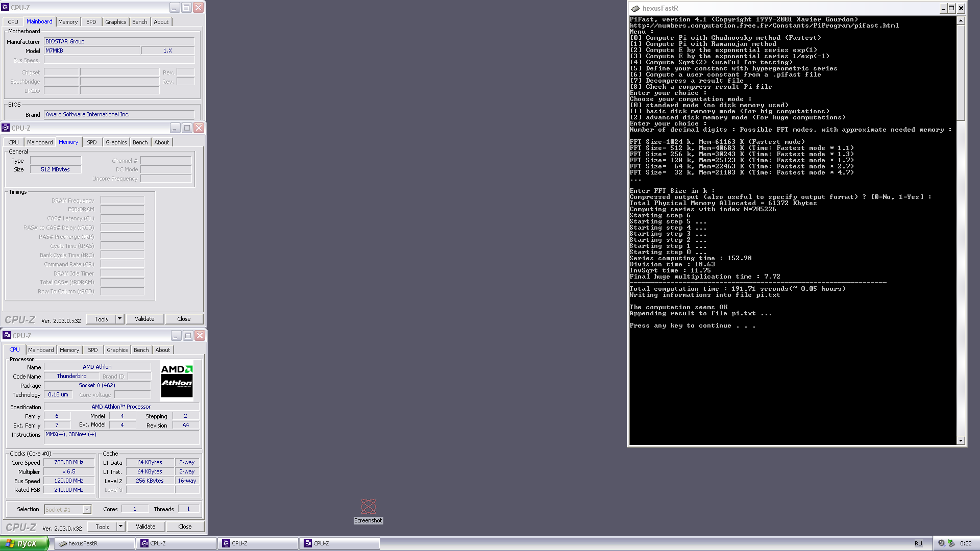
Task: Open the Screenshot desktop icon
Action: pos(368,511)
